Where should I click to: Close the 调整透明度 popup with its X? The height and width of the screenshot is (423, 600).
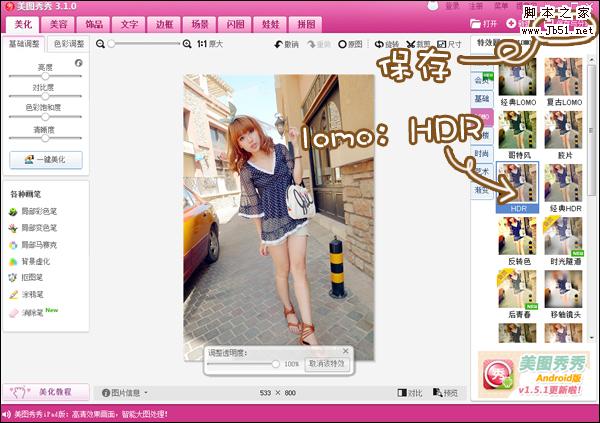click(346, 351)
